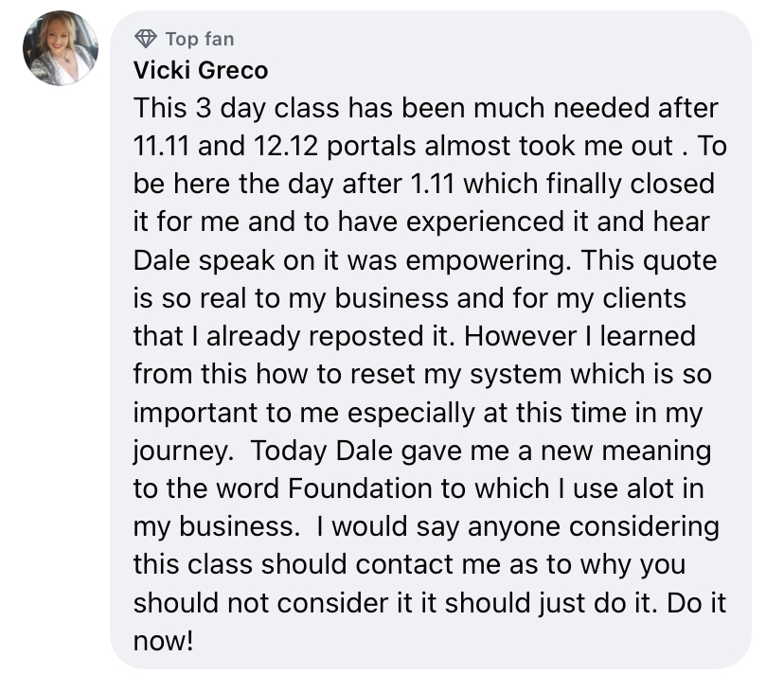Open the Vicki Greco profile name link

tap(201, 70)
